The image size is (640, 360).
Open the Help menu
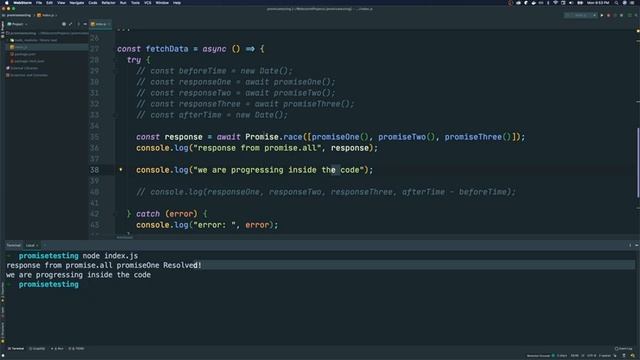click(x=177, y=3)
